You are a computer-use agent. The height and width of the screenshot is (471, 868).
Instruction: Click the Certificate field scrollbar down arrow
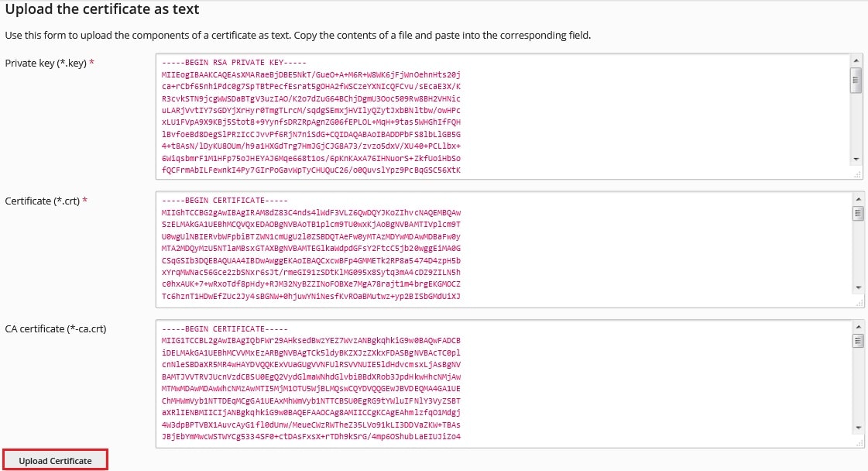(858, 287)
